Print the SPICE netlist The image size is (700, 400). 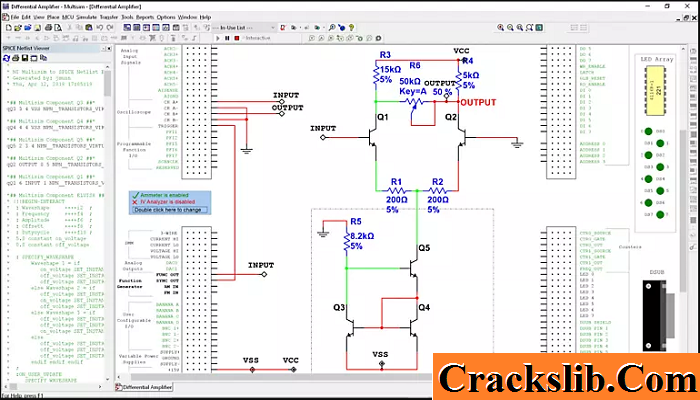tap(16, 58)
